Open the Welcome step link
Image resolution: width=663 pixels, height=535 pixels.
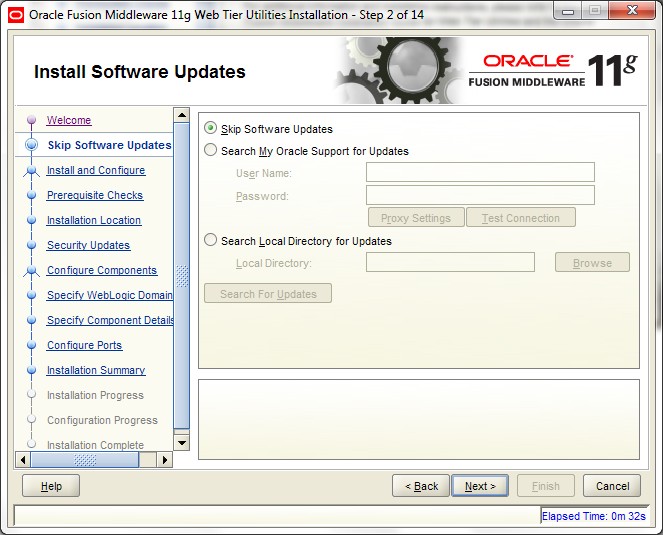tap(69, 120)
